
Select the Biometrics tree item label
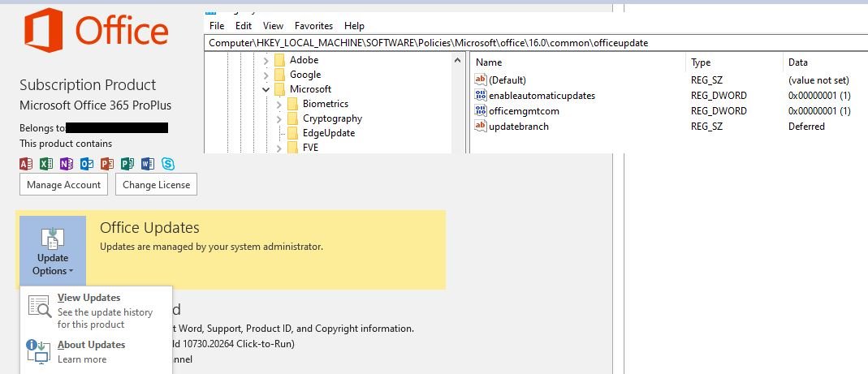[x=326, y=104]
